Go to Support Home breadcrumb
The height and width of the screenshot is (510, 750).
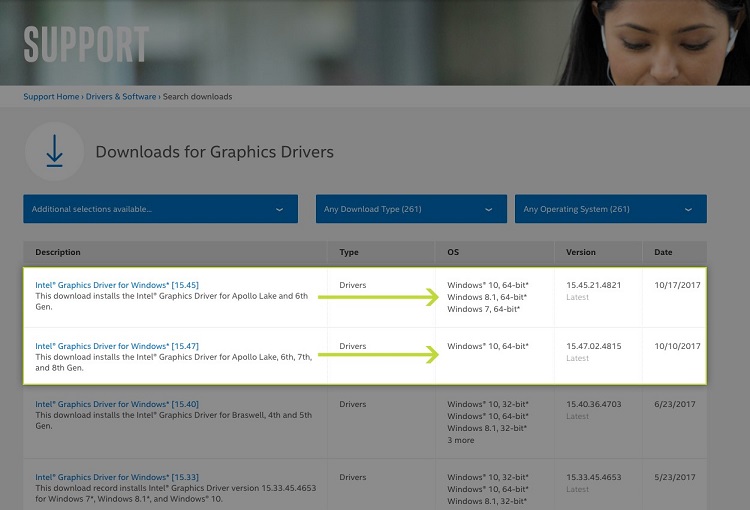tap(51, 97)
